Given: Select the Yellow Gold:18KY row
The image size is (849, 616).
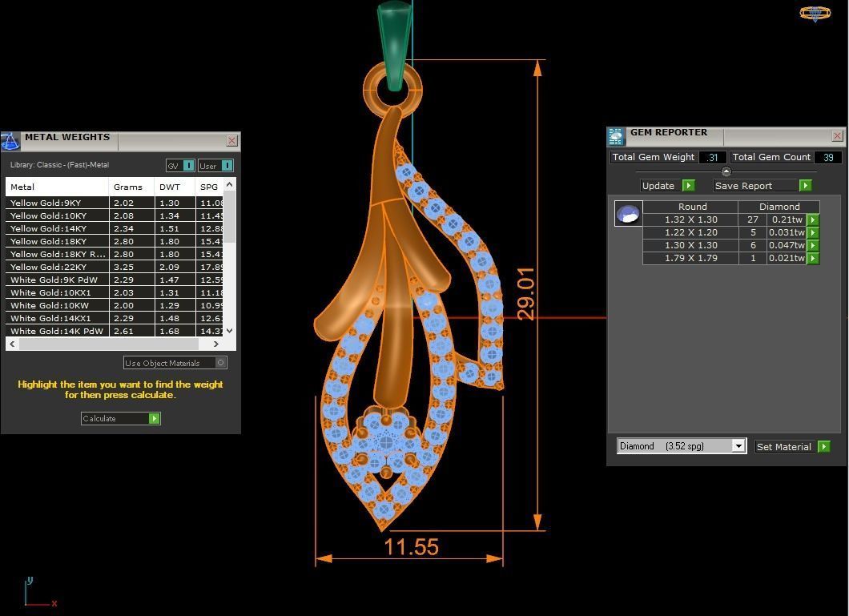Looking at the screenshot, I should (115, 241).
